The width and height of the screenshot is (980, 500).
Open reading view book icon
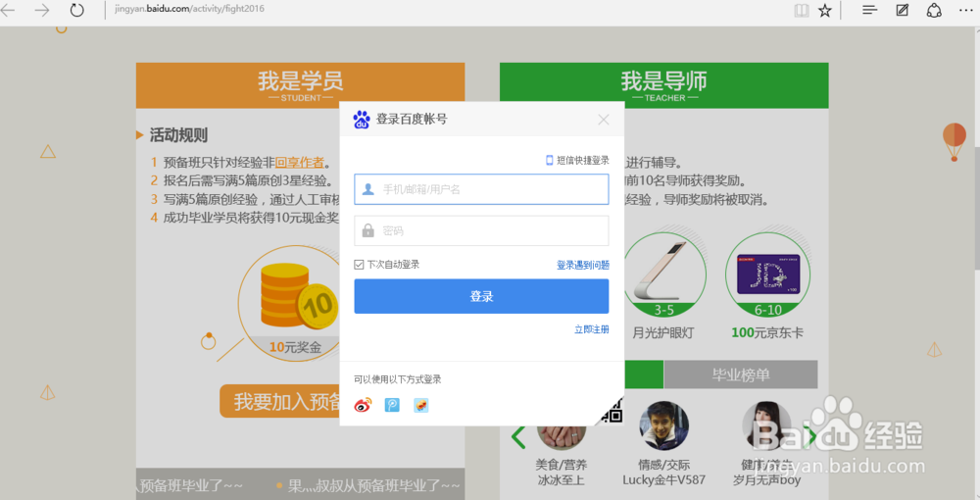pyautogui.click(x=802, y=10)
